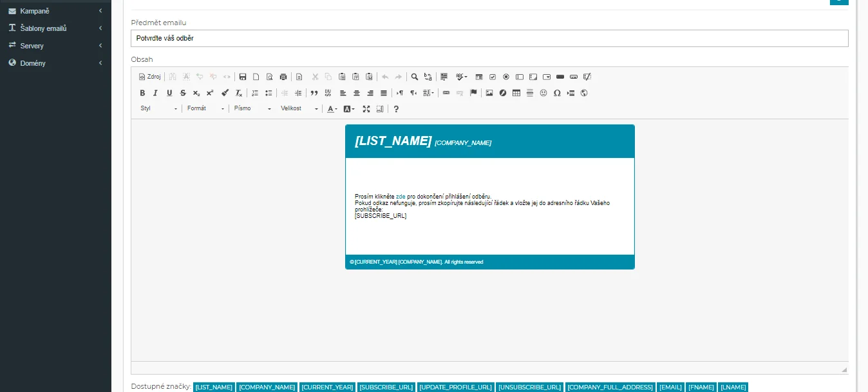Click the [LIST_NAME] tag button
Viewport: 868px width, 392px height.
click(x=214, y=387)
